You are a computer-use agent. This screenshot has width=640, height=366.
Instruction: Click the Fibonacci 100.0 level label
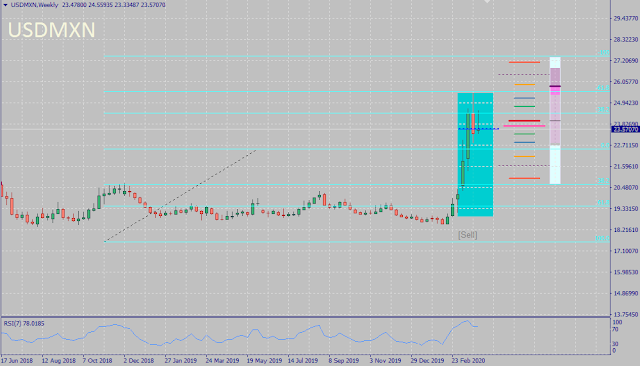click(602, 238)
